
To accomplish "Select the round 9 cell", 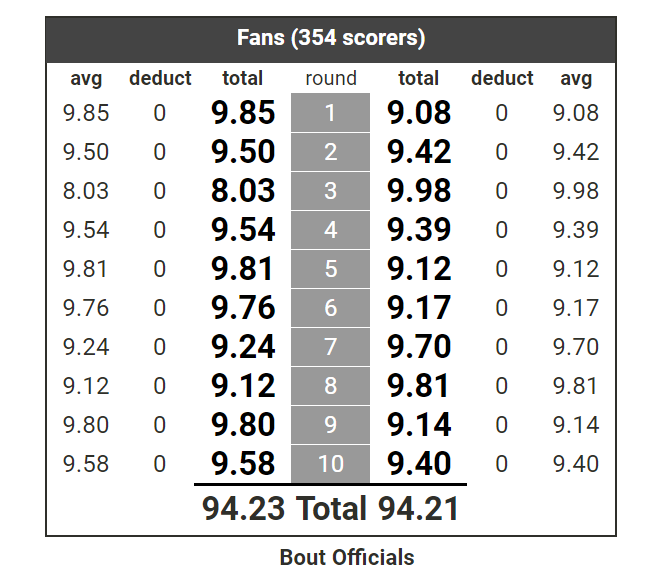I will pyautogui.click(x=330, y=425).
